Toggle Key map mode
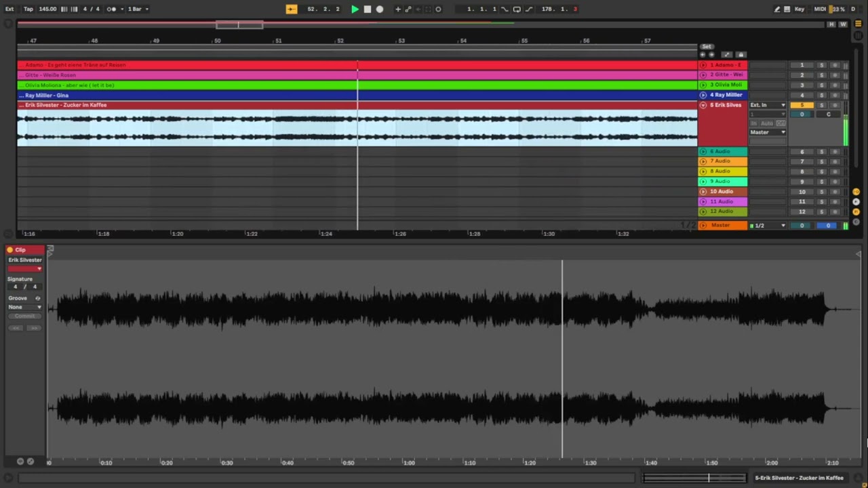This screenshot has width=868, height=488. pos(800,9)
